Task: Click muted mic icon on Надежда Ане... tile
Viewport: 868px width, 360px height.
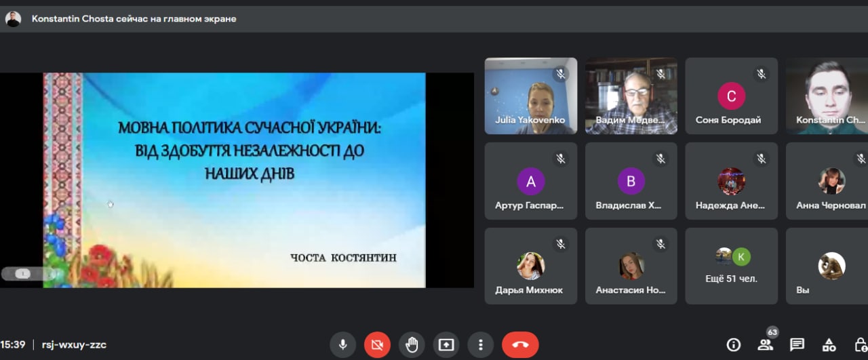Action: (x=761, y=159)
